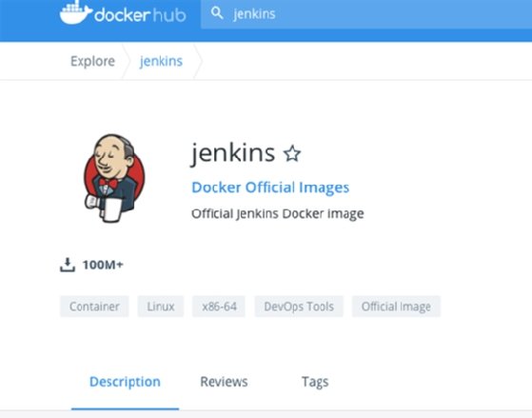The width and height of the screenshot is (532, 418).
Task: Star the jenkins repository
Action: pos(292,153)
